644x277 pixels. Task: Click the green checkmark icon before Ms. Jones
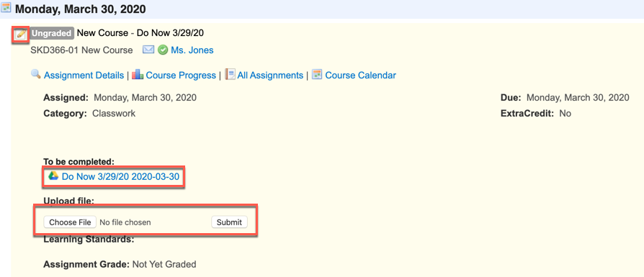click(x=163, y=50)
